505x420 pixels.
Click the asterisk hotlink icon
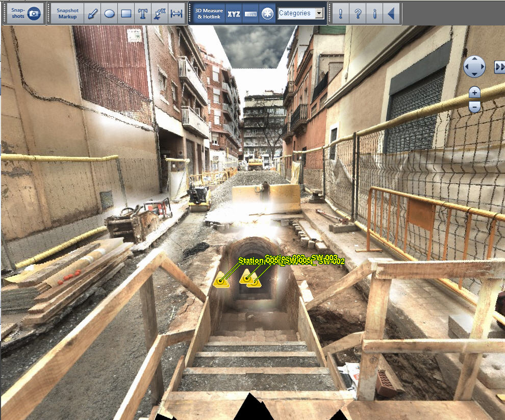267,14
